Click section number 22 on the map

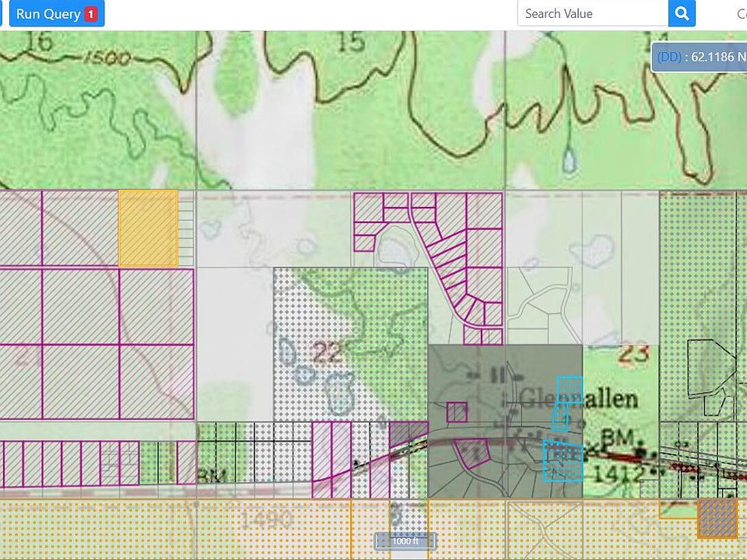point(327,353)
